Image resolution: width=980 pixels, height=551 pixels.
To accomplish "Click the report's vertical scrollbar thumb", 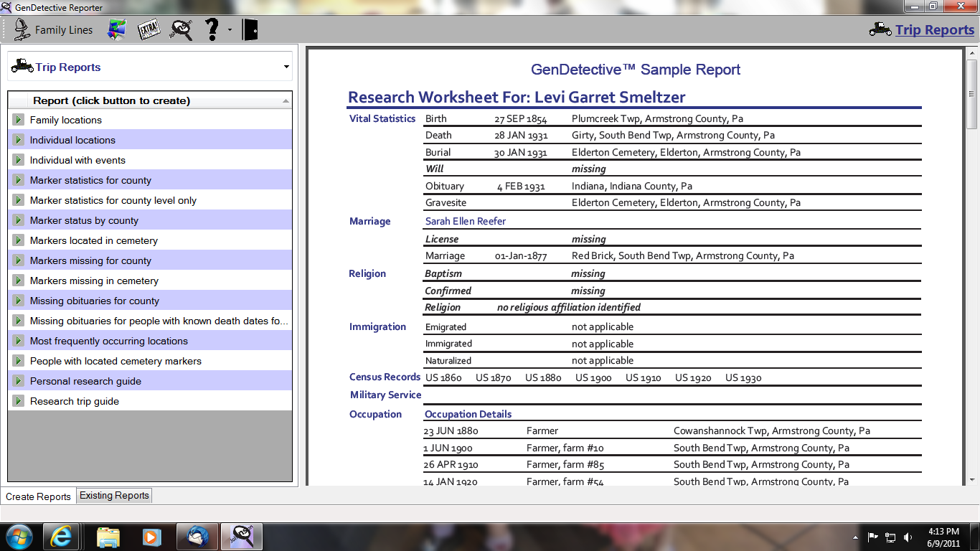I will tap(972, 95).
